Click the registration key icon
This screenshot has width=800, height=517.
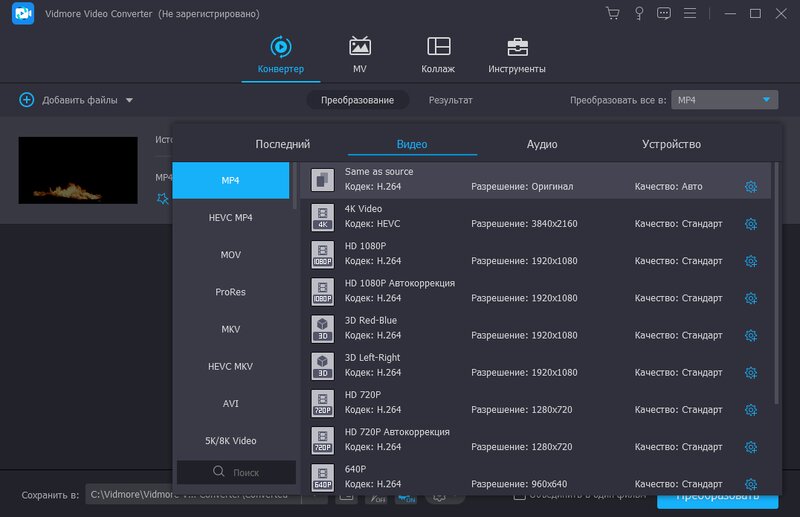coord(639,13)
